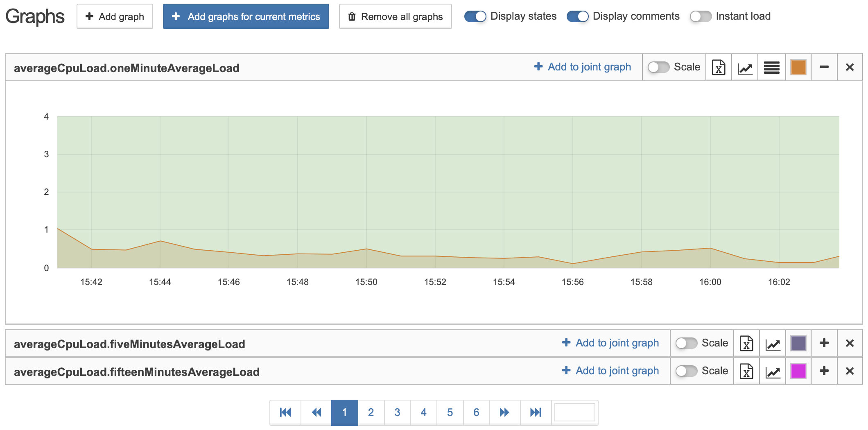Open orange color swatch for oneMinuteAverageLoad
This screenshot has height=430, width=868.
coord(798,67)
